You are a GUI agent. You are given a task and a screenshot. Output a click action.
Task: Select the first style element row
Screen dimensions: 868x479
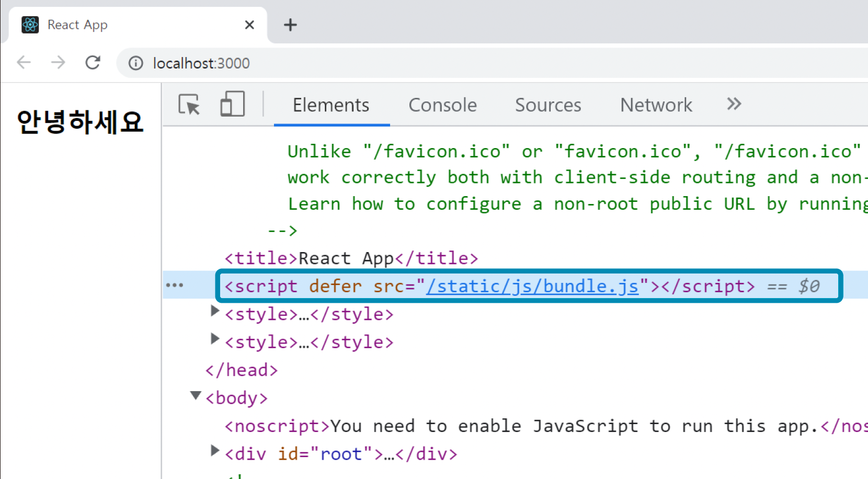click(309, 314)
